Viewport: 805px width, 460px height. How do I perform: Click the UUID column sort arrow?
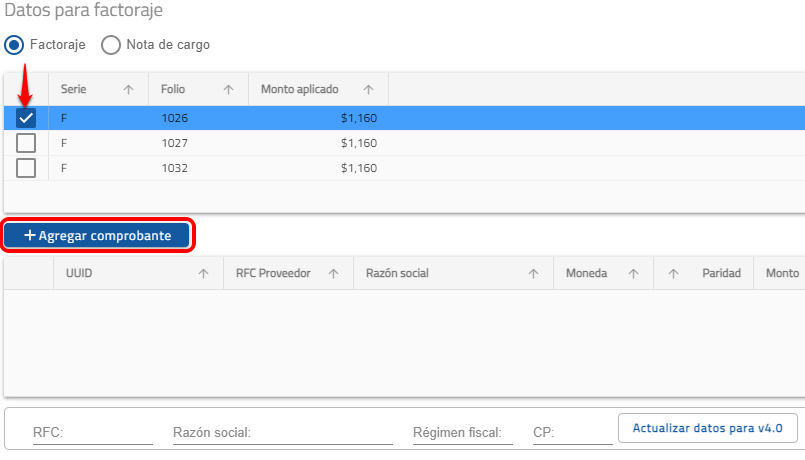203,273
